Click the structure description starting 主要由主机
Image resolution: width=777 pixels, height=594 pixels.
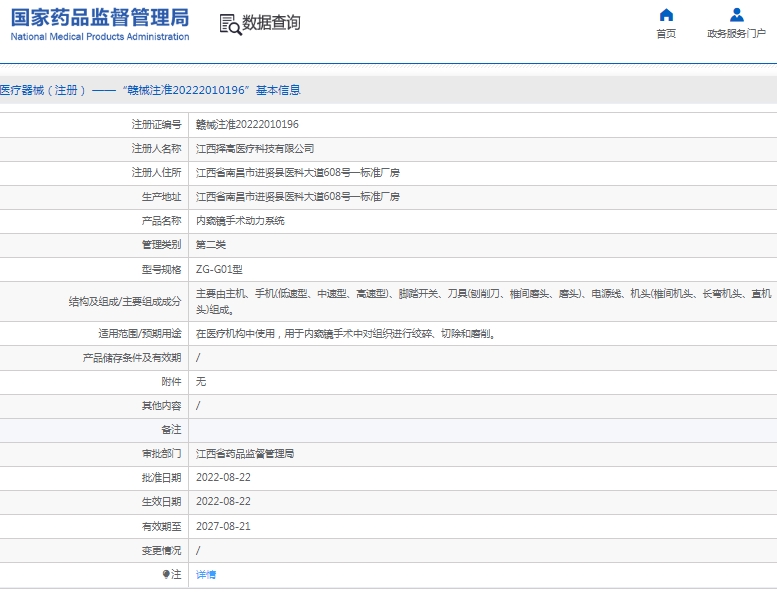(484, 302)
